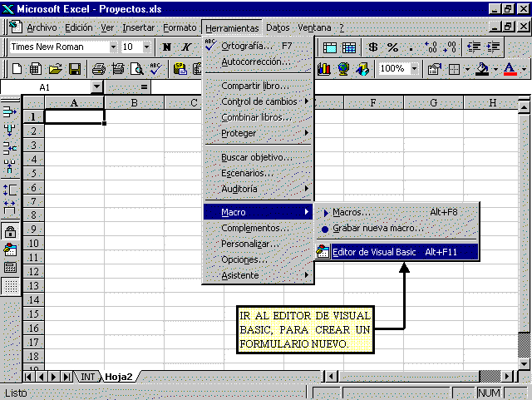532x400 pixels.
Task: Click the vertical scrollbar down arrow
Action: point(525,364)
